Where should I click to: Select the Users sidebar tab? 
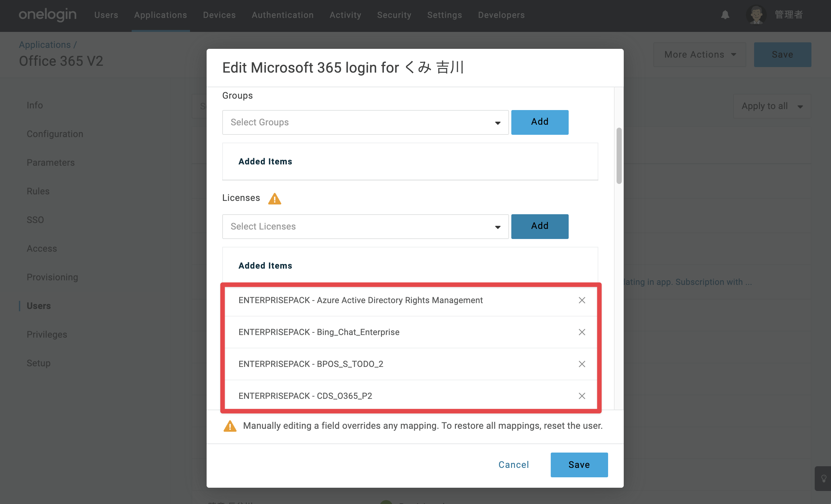[39, 306]
